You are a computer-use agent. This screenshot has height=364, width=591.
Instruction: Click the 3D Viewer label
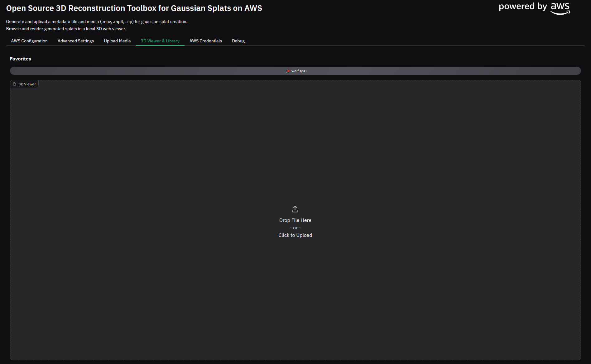coord(24,84)
